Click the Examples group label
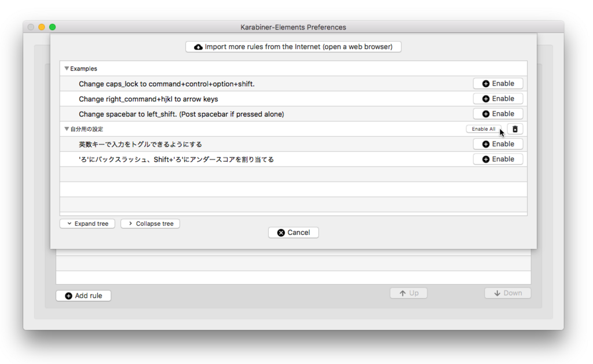This screenshot has height=364, width=593. coord(83,68)
